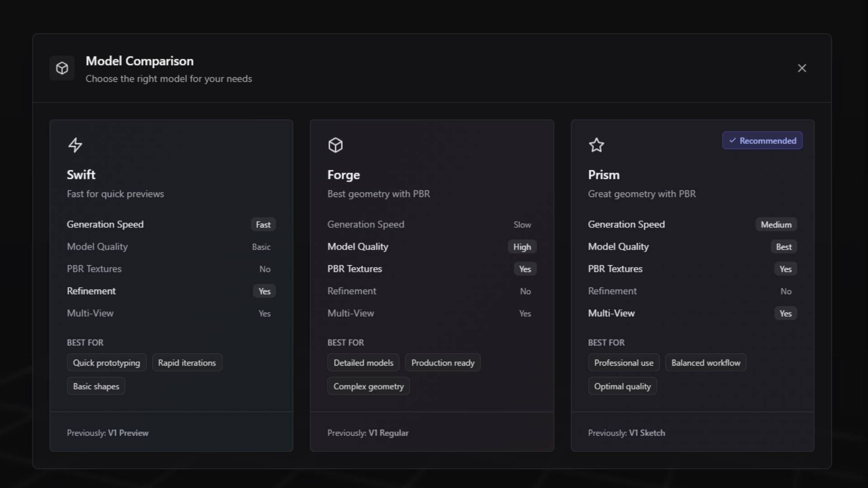Screen dimensions: 868x488
Task: Click Swift's Multi-View Yes value
Action: 264,314
